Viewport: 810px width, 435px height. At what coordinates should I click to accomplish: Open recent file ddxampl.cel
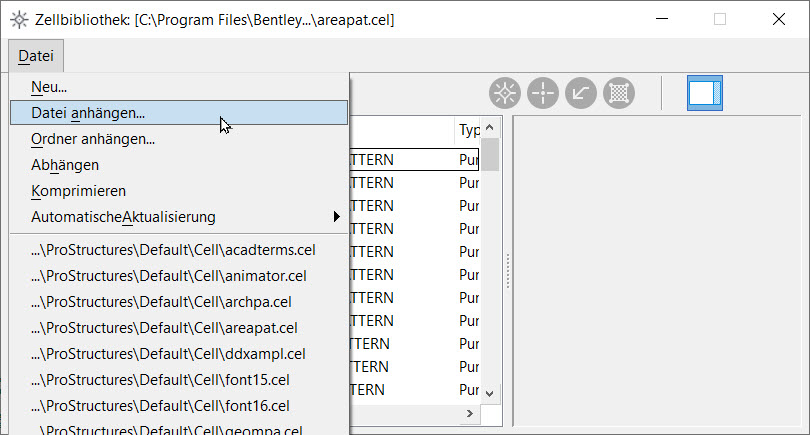coord(168,353)
